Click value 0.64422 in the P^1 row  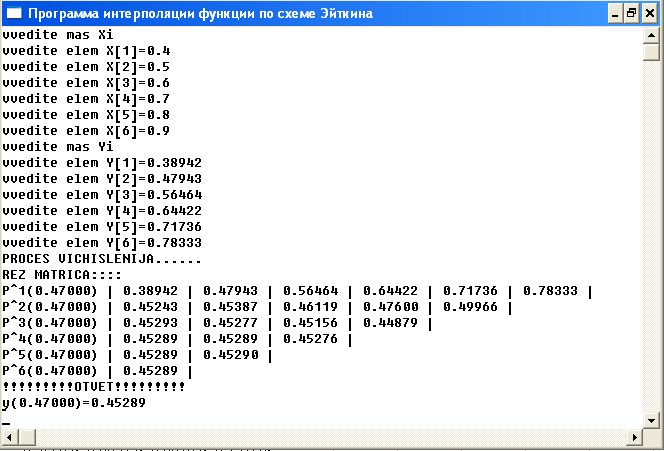point(390,291)
